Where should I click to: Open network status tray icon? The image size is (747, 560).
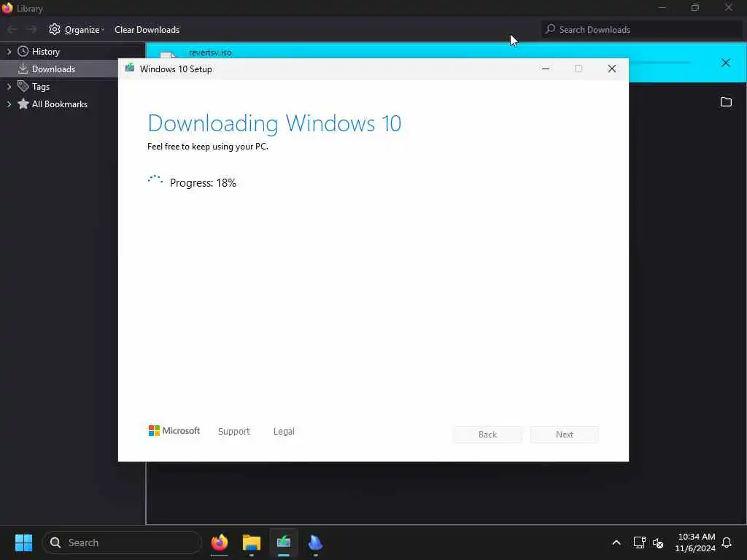coord(639,542)
